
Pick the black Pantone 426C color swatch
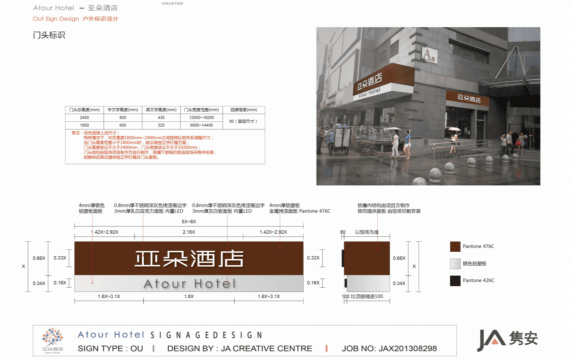click(455, 281)
